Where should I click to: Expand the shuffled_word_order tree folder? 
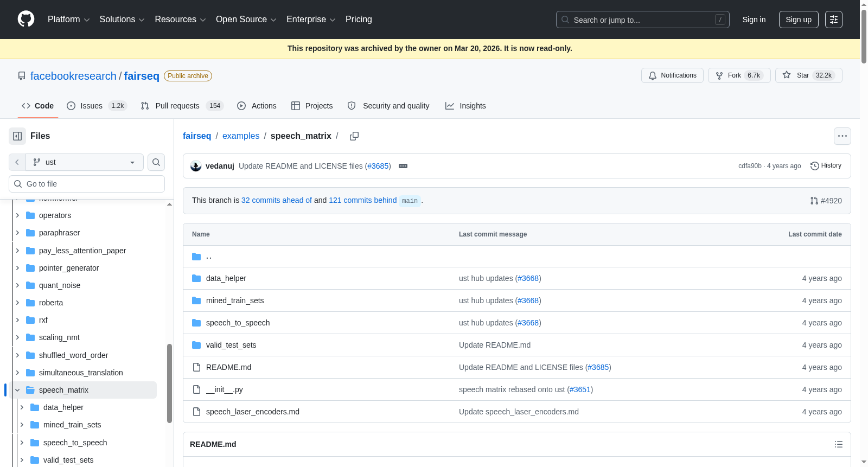(17, 355)
